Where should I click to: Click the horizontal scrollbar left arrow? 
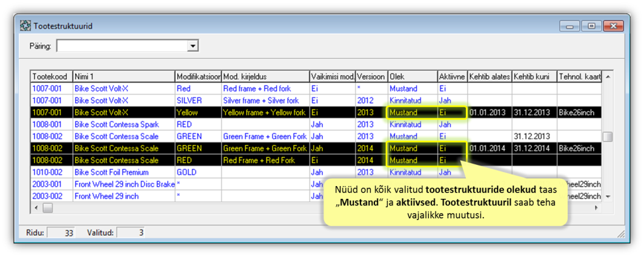[36, 208]
